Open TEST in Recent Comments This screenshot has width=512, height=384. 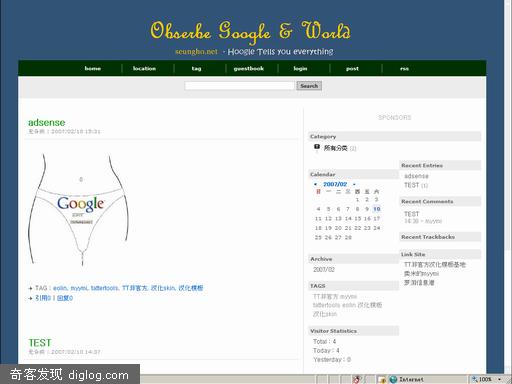point(412,214)
